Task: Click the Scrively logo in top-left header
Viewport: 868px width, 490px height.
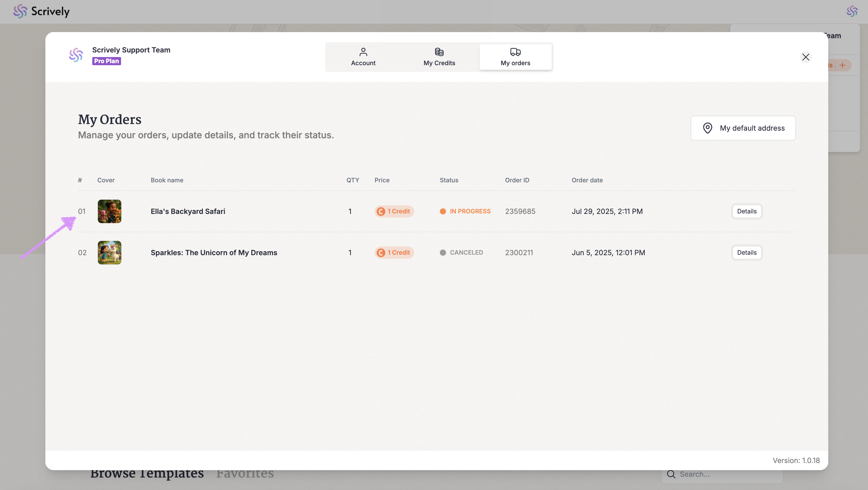Action: (42, 11)
